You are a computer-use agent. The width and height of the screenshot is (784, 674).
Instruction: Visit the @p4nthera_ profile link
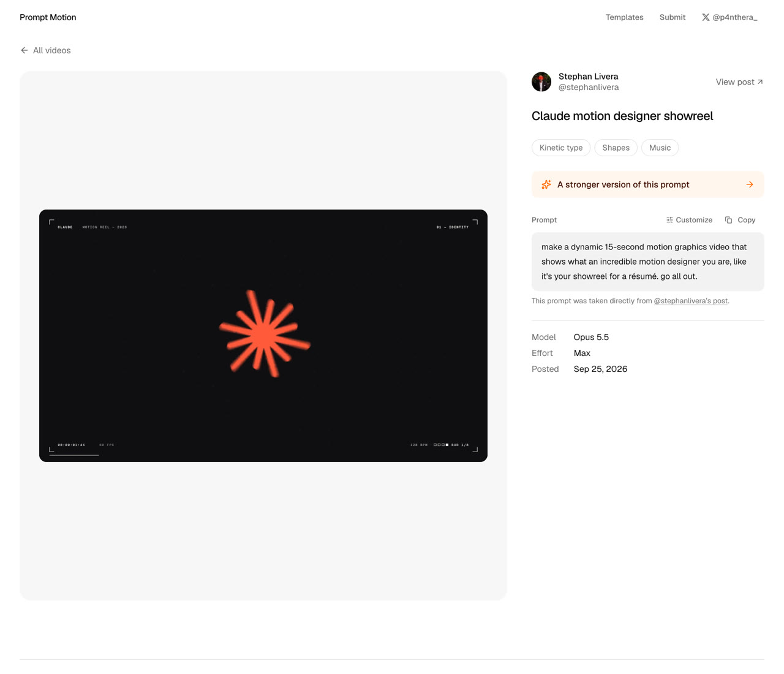tap(729, 17)
